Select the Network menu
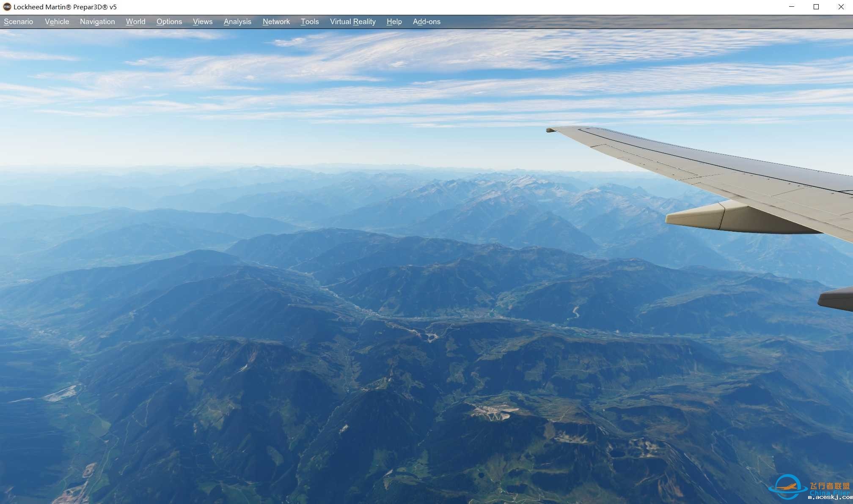The height and width of the screenshot is (504, 853). (x=276, y=22)
